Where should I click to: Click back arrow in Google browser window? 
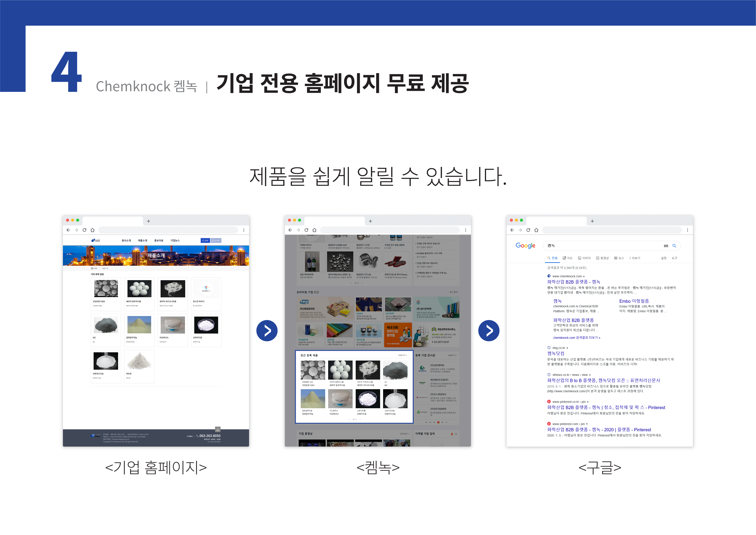point(512,230)
